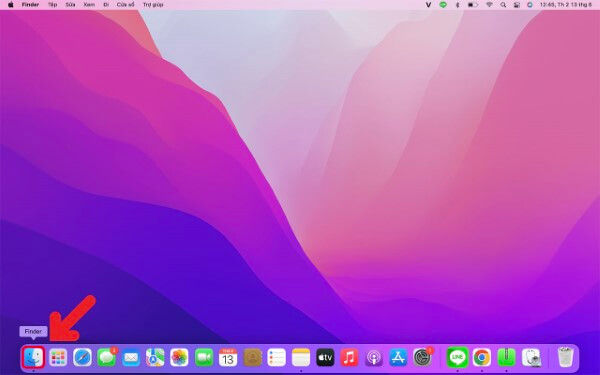Open Disk Utility icon in Dock
The image size is (600, 375).
click(531, 358)
